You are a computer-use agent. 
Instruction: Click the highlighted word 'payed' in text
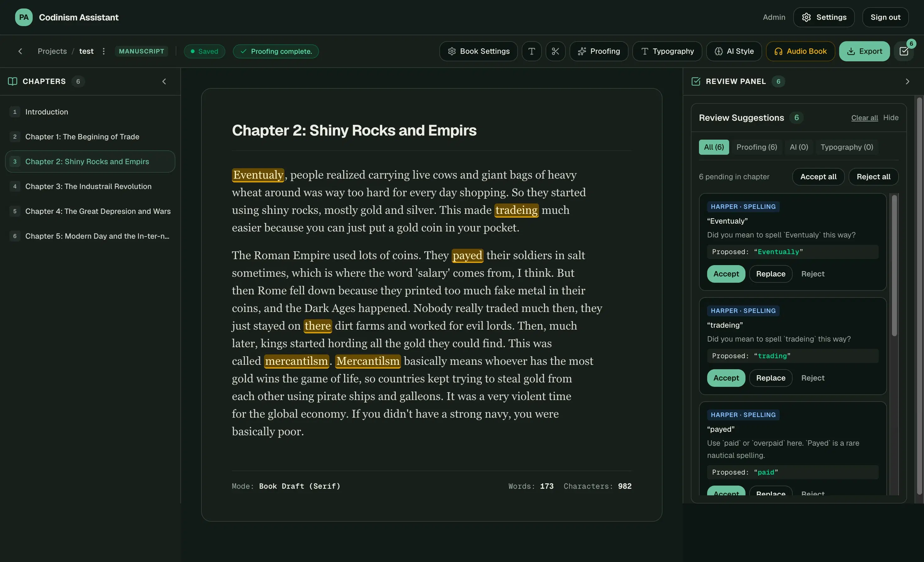(467, 255)
